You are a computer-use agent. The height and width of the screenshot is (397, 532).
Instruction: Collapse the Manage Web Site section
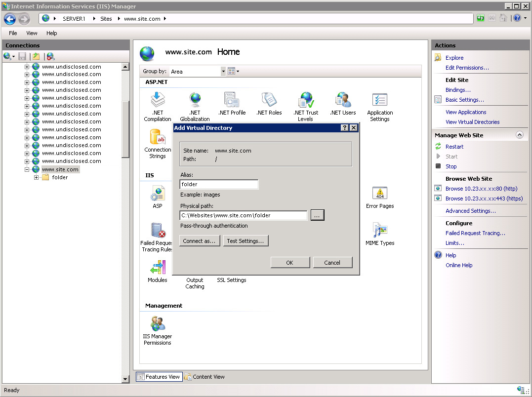519,135
